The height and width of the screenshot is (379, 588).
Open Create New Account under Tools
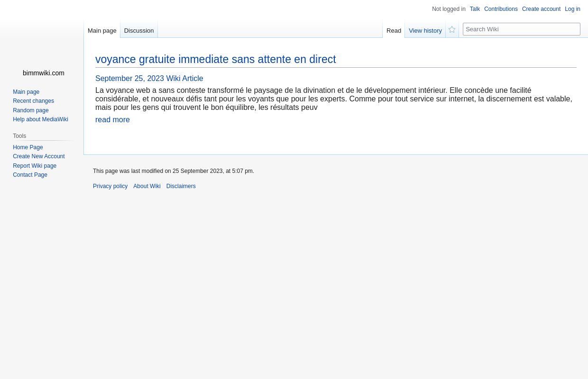tap(39, 156)
